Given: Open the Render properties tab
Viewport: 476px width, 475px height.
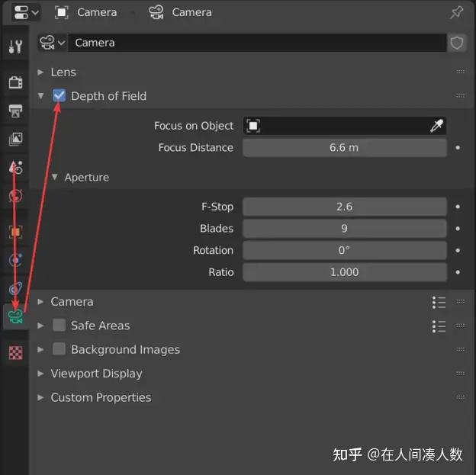Looking at the screenshot, I should pyautogui.click(x=15, y=82).
